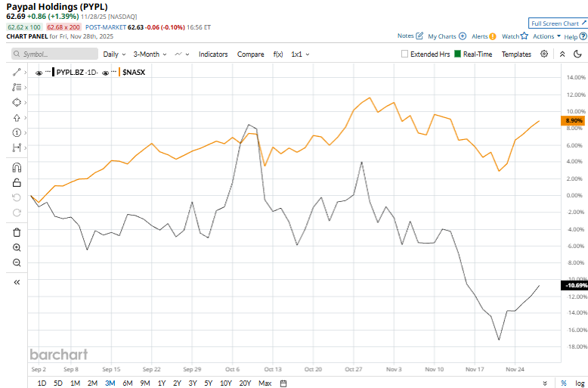Toggle Real-Time checkbox
The width and height of the screenshot is (588, 388).
point(457,54)
